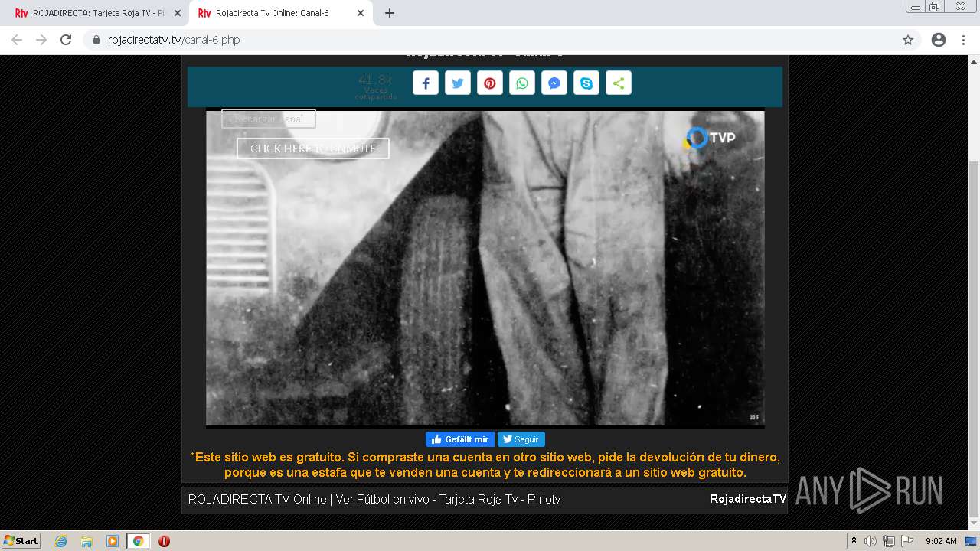Click the TVP video stream player
Viewport: 980px width, 551px height.
click(485, 268)
